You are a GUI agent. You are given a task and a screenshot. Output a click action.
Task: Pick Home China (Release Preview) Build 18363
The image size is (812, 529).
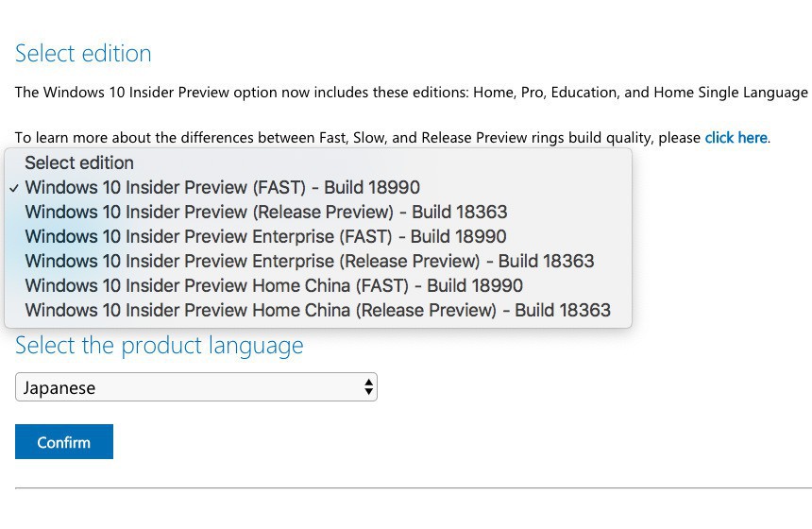(317, 310)
